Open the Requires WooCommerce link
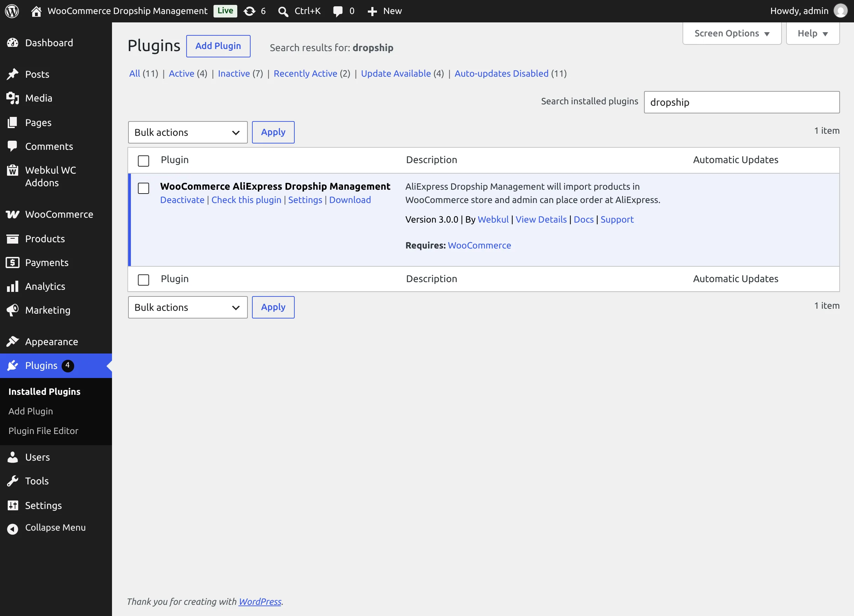This screenshot has width=854, height=616. (x=479, y=245)
